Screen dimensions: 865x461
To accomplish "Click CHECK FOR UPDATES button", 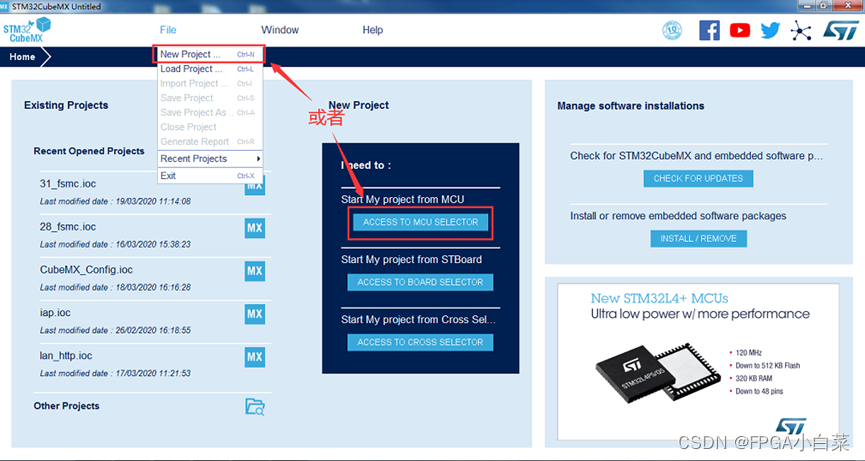I will (698, 179).
